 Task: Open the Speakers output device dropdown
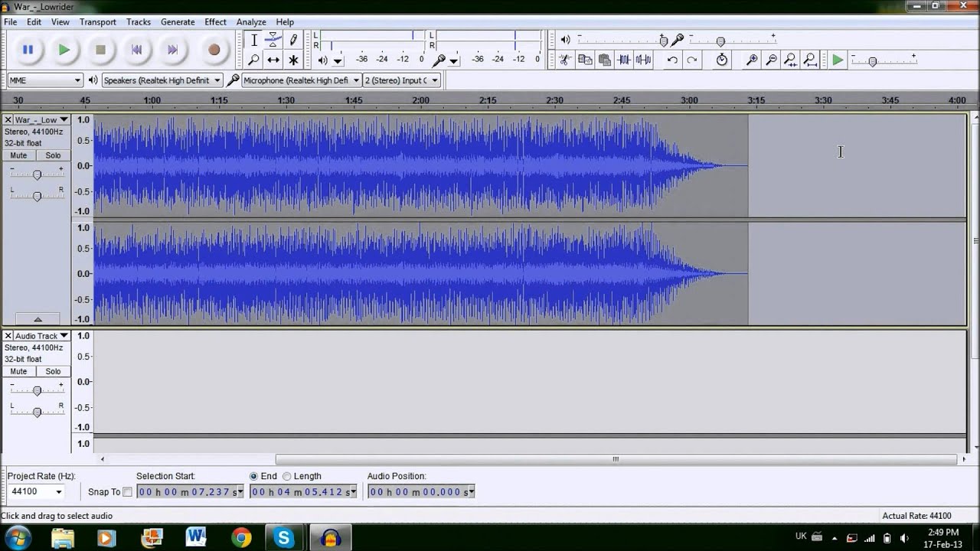(162, 80)
